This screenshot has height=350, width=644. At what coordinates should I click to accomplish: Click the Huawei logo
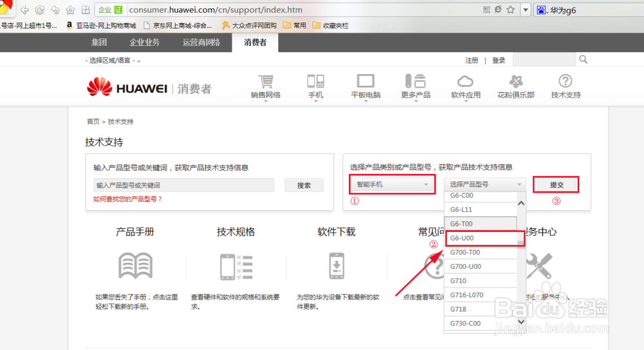(127, 87)
